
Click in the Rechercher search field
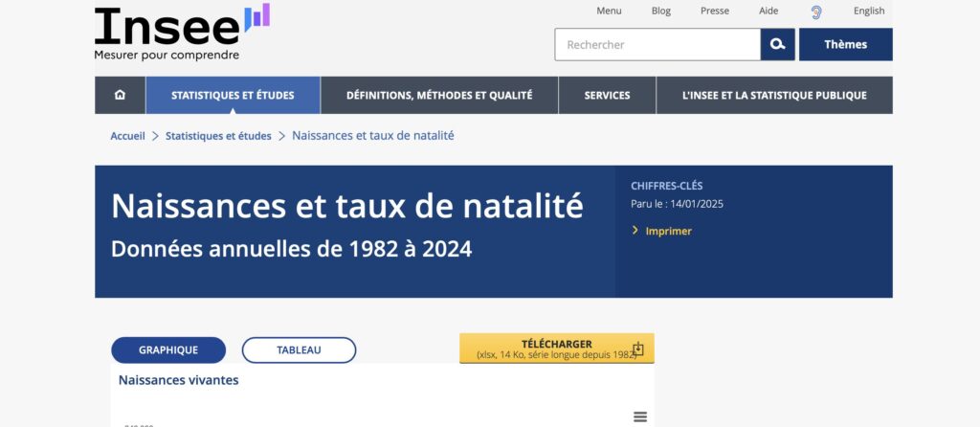(657, 44)
